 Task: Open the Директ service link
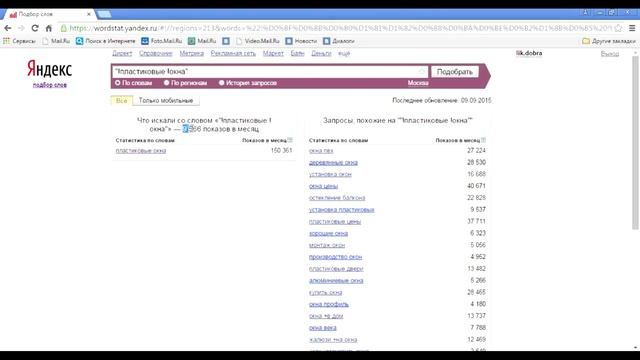coord(122,53)
